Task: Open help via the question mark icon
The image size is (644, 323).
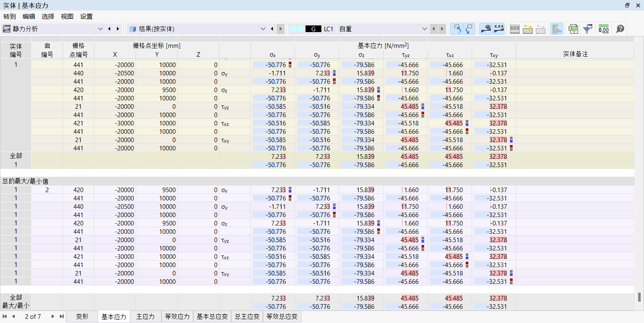Action: [x=620, y=29]
